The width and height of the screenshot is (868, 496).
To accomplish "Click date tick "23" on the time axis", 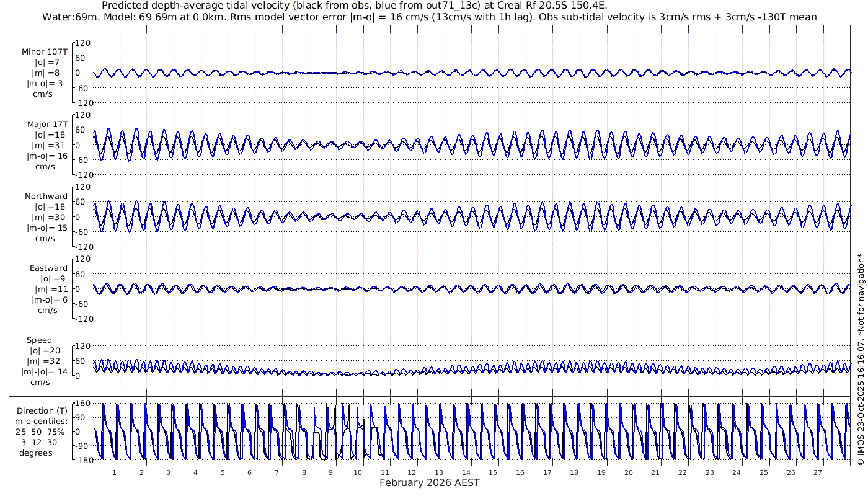I will coord(709,472).
